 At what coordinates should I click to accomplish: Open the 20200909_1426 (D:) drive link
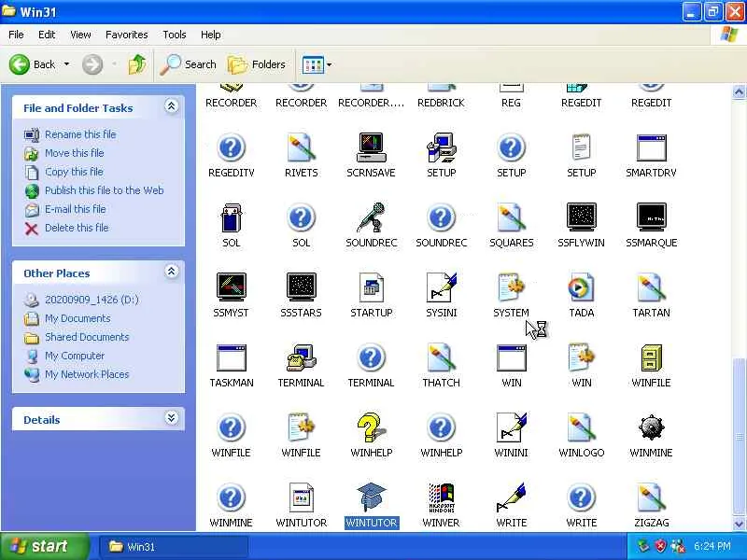click(92, 300)
